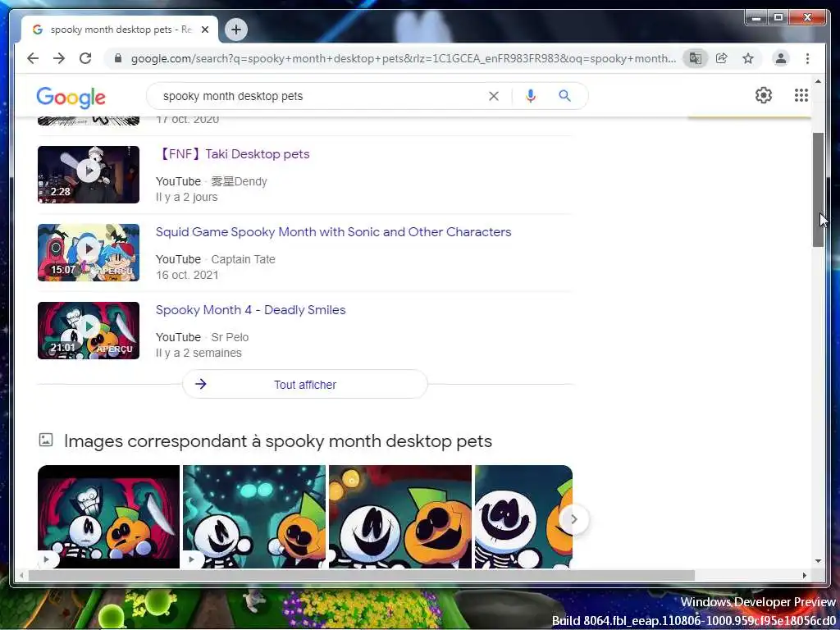The image size is (840, 630).
Task: Open Spooky Month 4 - Deadly Smiles link
Action: (250, 310)
